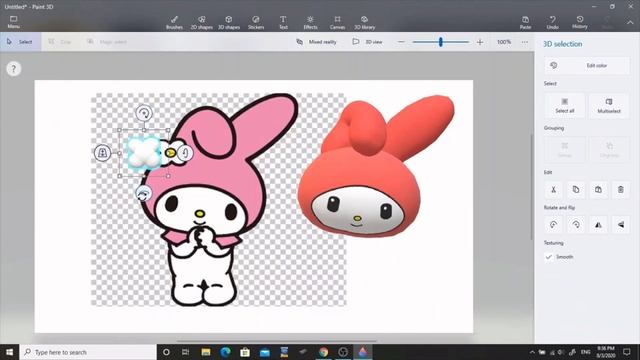Open Microsoft Store from taskbar
This screenshot has width=640, height=360.
tap(245, 352)
